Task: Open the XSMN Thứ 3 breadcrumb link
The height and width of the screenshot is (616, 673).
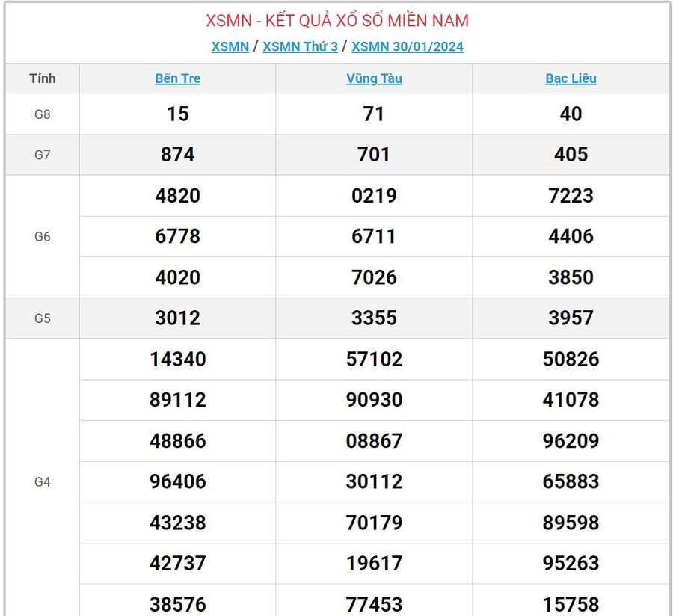Action: tap(300, 46)
